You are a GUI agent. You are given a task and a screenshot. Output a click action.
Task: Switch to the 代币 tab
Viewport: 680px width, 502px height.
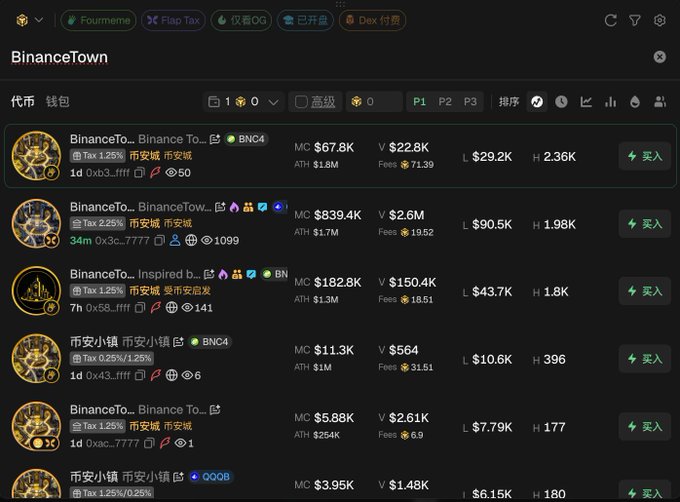tap(23, 102)
